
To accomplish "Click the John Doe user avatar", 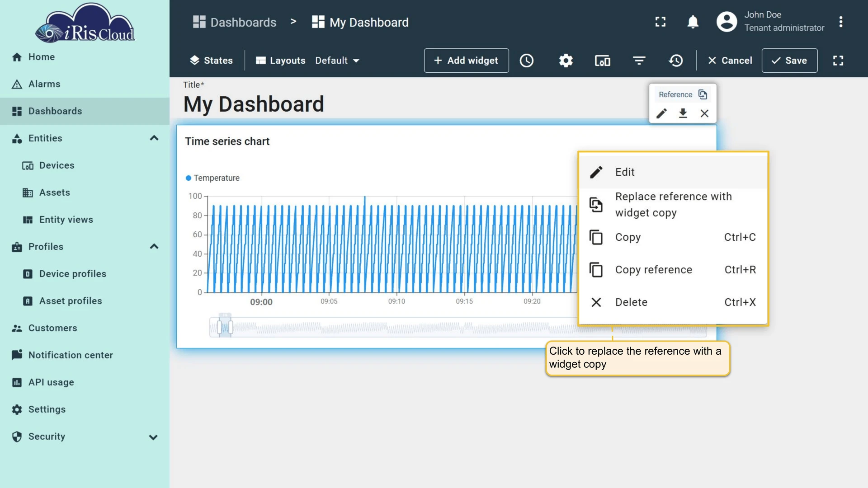I will point(726,22).
